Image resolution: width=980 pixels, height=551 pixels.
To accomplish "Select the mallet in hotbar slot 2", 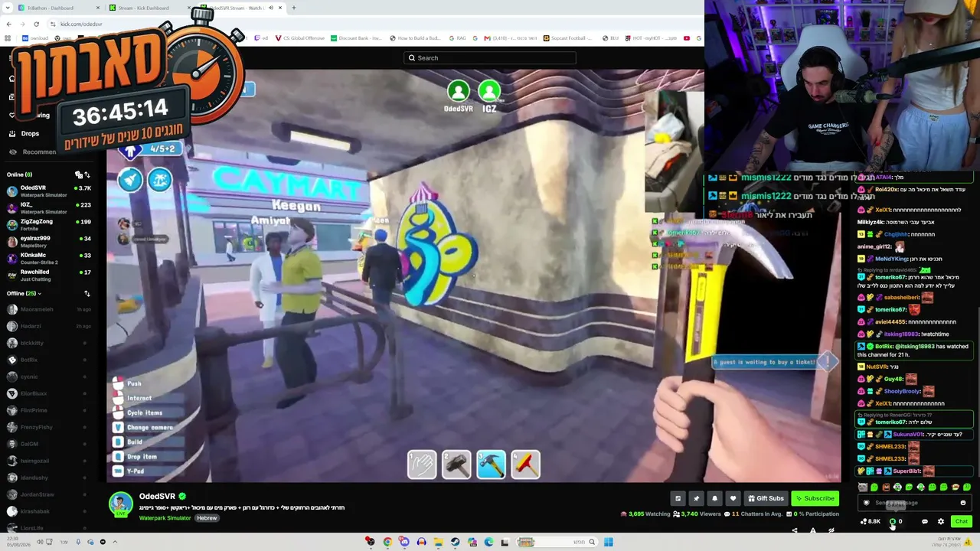I will pos(456,464).
